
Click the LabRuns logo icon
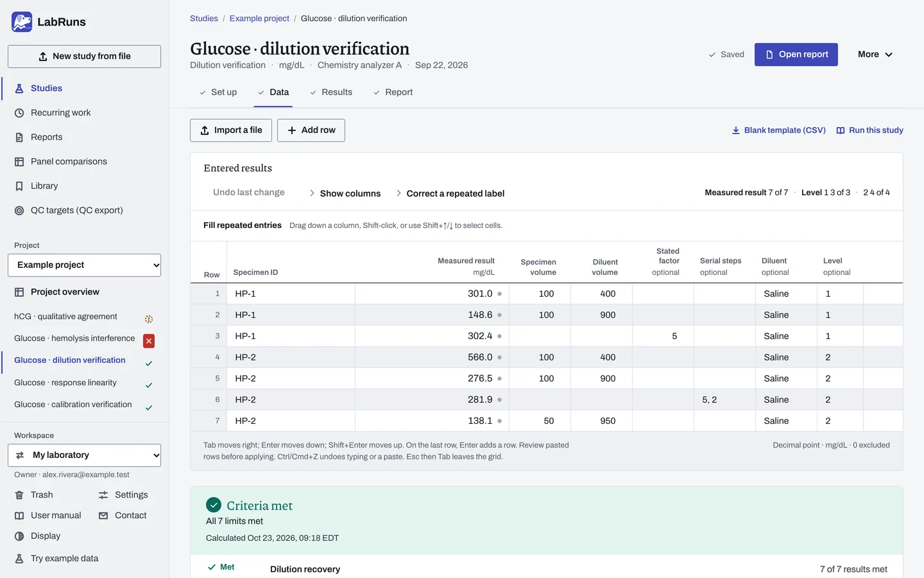tap(22, 22)
